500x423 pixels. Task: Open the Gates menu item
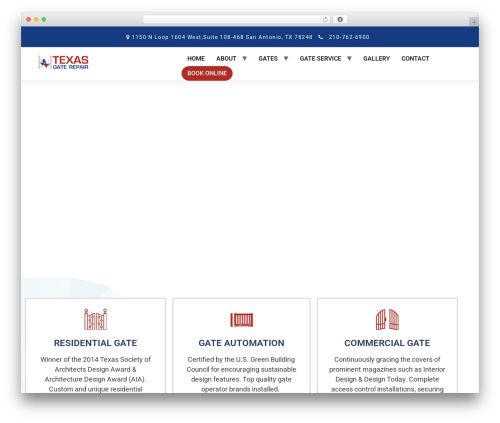click(x=268, y=59)
